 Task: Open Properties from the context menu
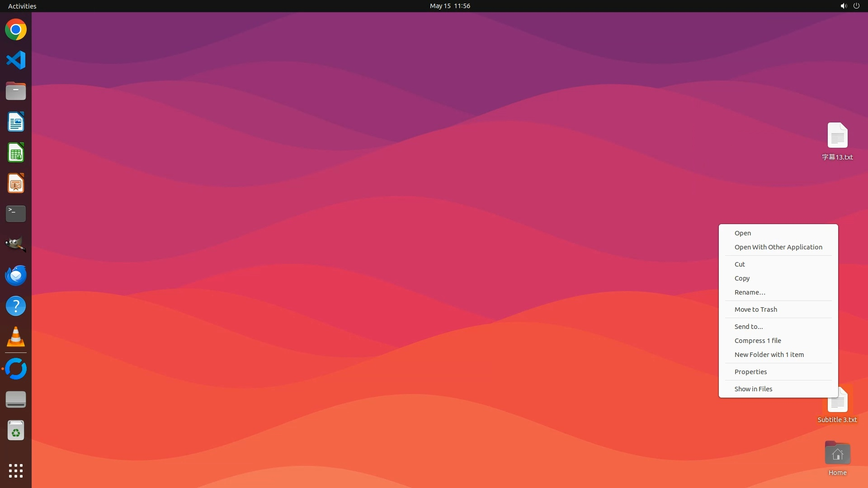pyautogui.click(x=750, y=372)
